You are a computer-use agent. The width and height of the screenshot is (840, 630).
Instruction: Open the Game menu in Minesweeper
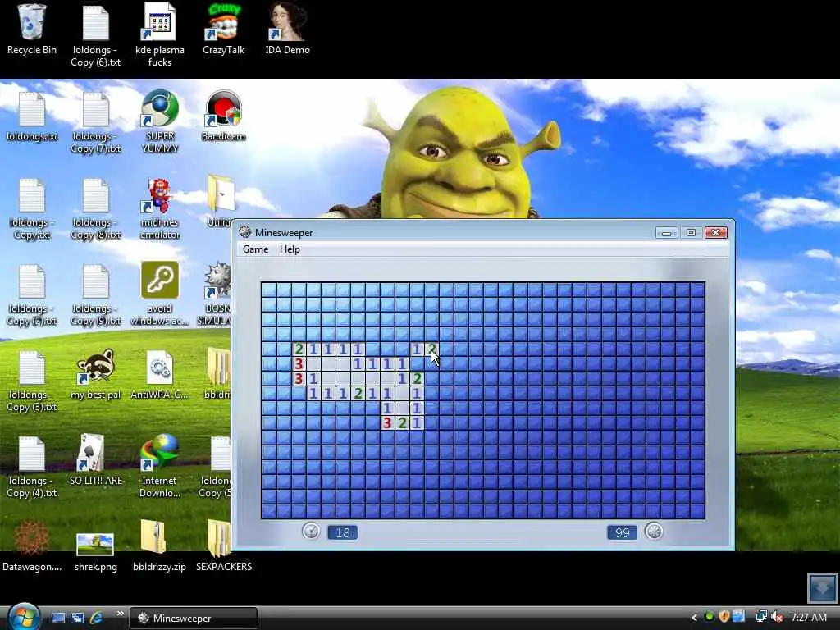[256, 249]
